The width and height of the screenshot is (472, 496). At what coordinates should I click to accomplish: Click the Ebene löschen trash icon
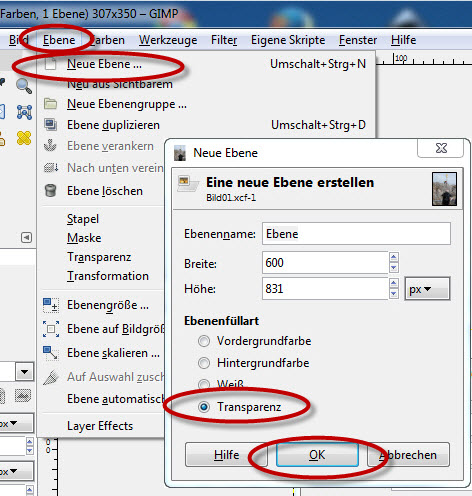[x=50, y=191]
